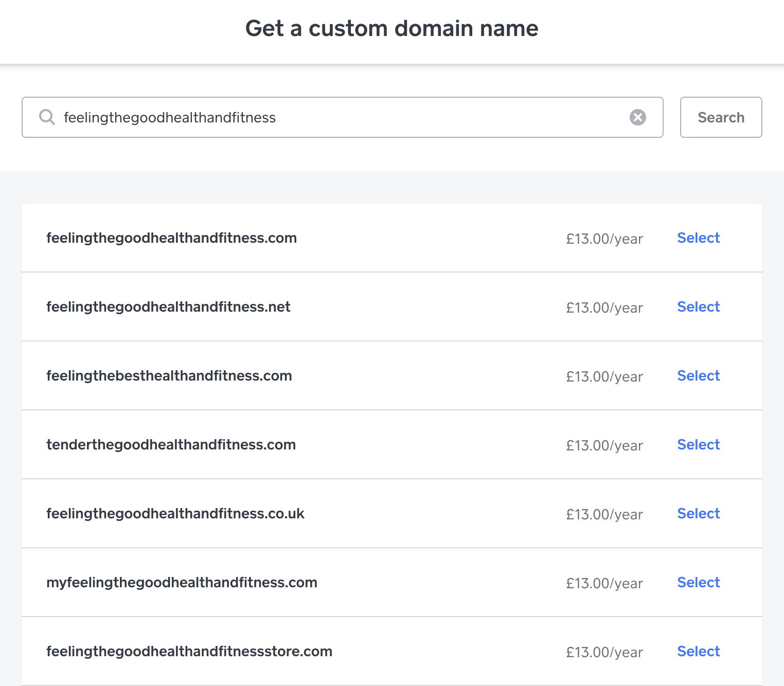Select myfeelingthegoodhealthandfitness.com domain
Viewport: 784px width, 686px height.
tap(698, 583)
